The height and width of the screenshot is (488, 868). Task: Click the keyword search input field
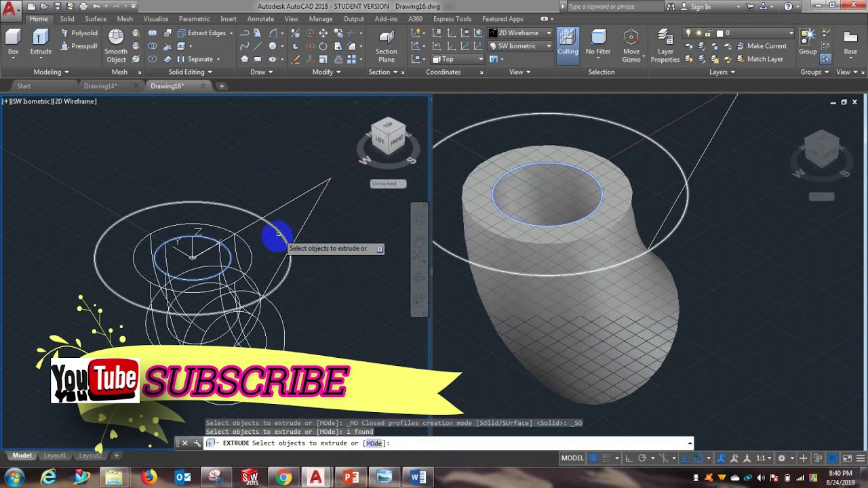[x=614, y=7]
